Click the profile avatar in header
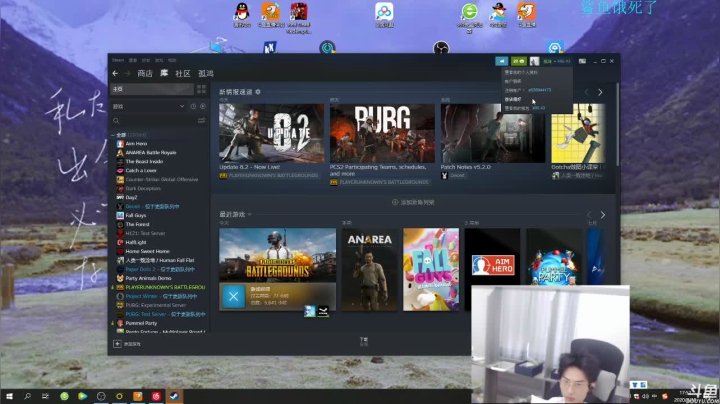 (x=534, y=61)
